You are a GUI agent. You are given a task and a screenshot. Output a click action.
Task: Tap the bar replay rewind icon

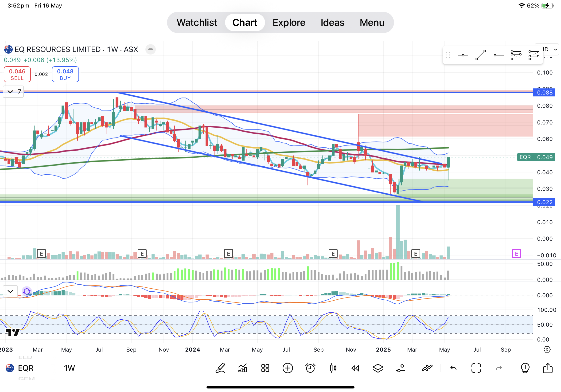point(355,368)
